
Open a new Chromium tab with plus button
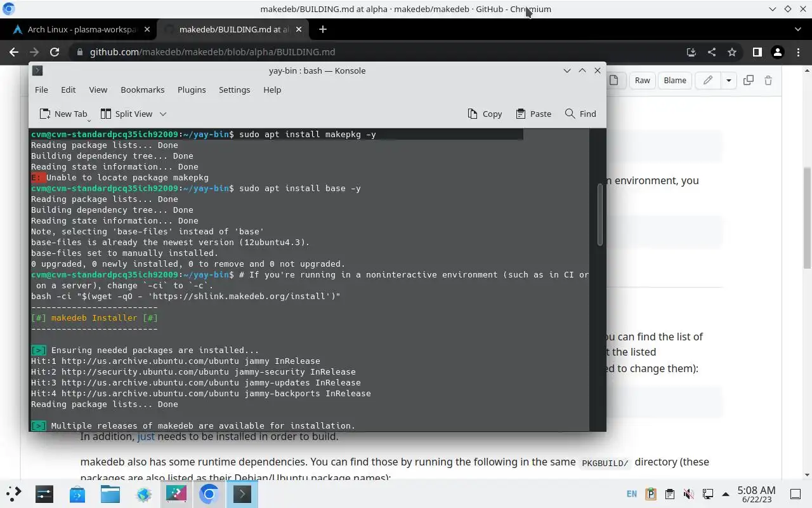323,29
